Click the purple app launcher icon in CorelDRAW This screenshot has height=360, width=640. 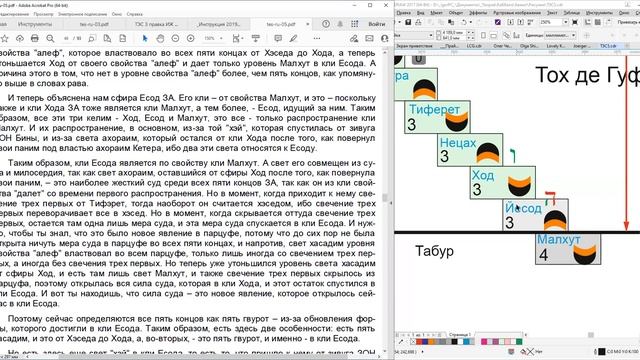coord(498,22)
